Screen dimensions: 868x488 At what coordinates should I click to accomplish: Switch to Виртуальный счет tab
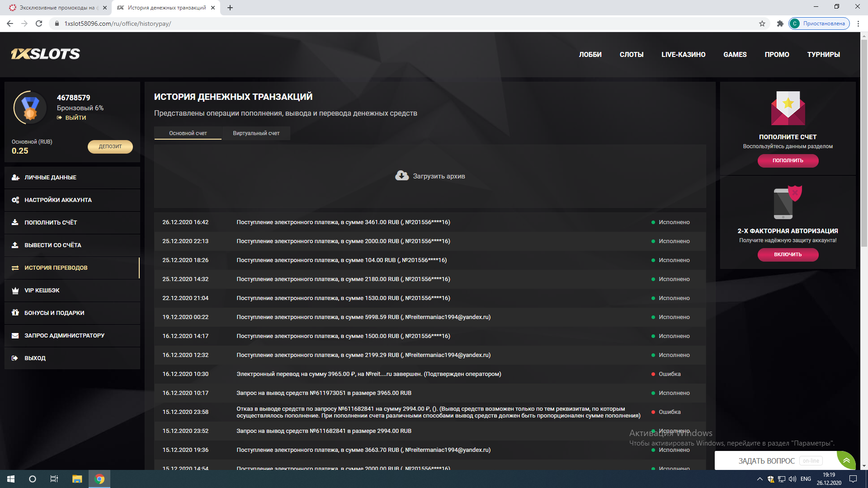[x=256, y=133]
